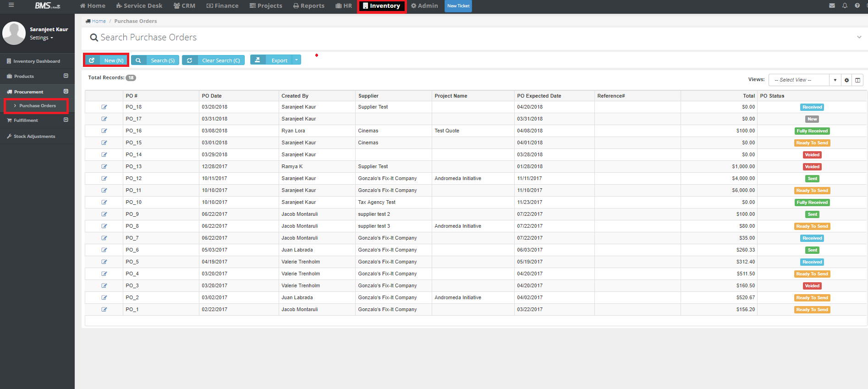The image size is (868, 389).
Task: Open the mail envelope icon
Action: 832,5
